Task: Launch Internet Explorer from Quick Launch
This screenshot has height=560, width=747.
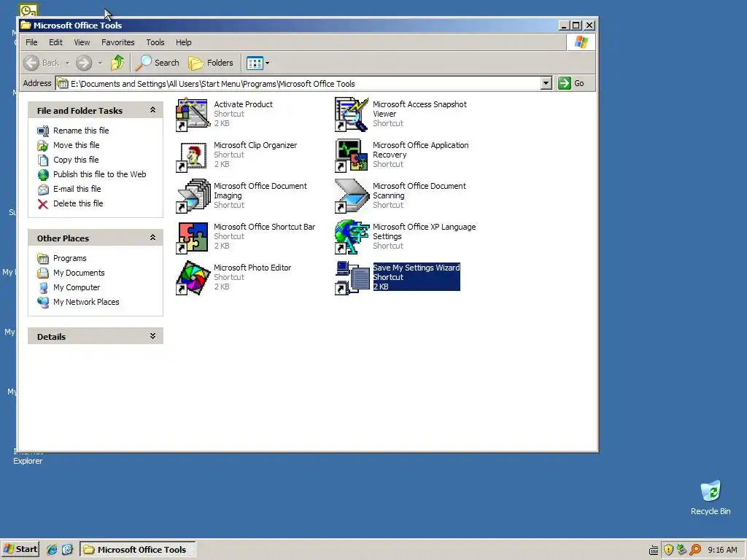Action: click(x=52, y=550)
